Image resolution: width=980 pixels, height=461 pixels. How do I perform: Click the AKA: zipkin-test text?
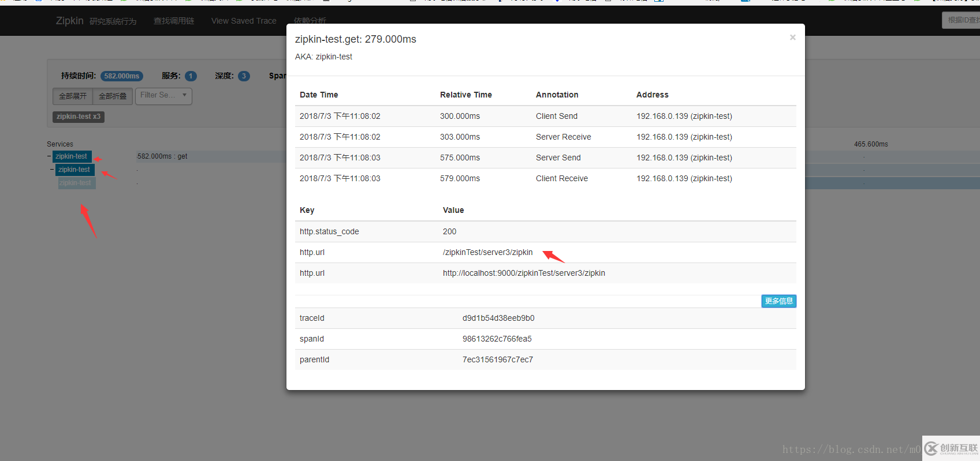point(323,57)
